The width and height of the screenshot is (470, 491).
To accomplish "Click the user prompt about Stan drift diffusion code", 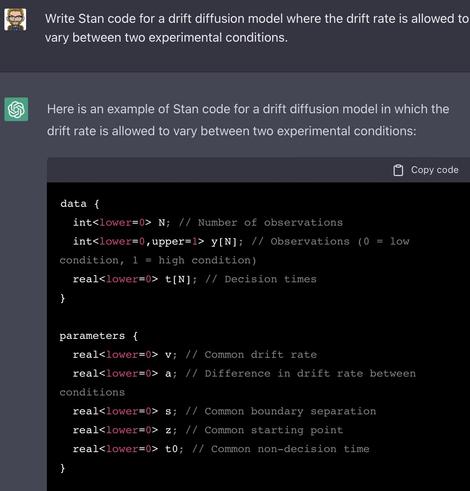I will [x=257, y=28].
